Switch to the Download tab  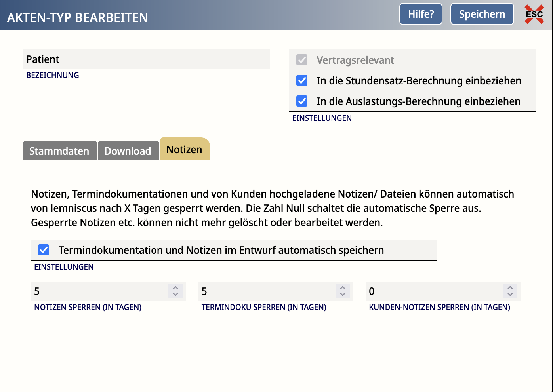[128, 150]
